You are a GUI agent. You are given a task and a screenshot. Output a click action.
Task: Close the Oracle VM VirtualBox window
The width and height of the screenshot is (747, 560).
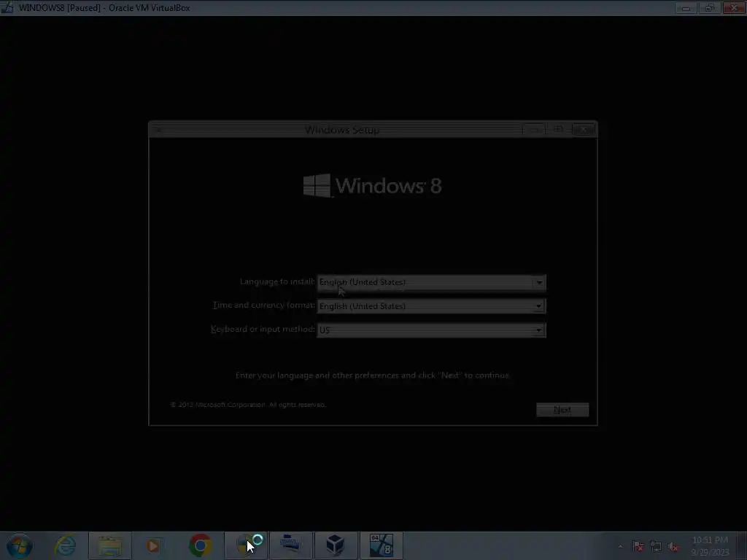click(x=734, y=7)
